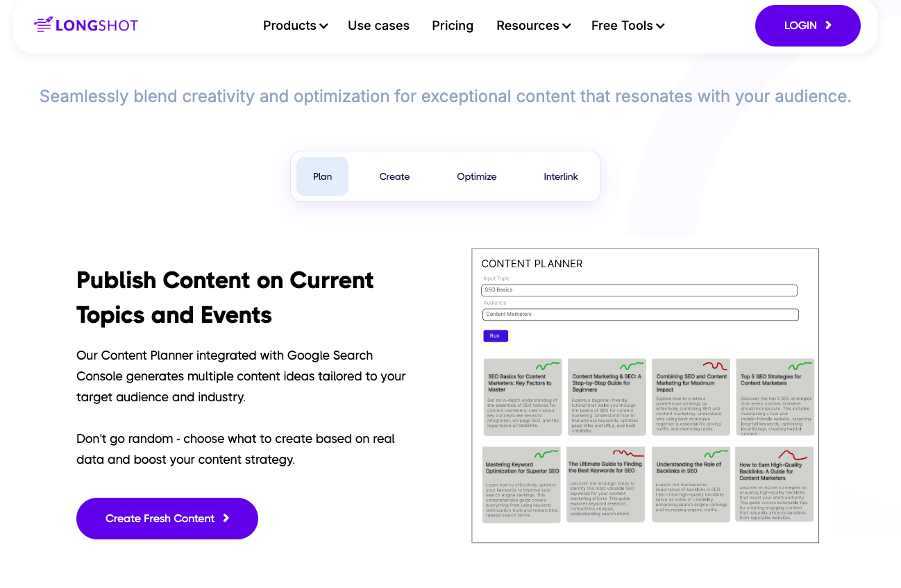Image resolution: width=901 pixels, height=588 pixels.
Task: Open 'Combining SEO and Content Marketing' card
Action: [691, 397]
